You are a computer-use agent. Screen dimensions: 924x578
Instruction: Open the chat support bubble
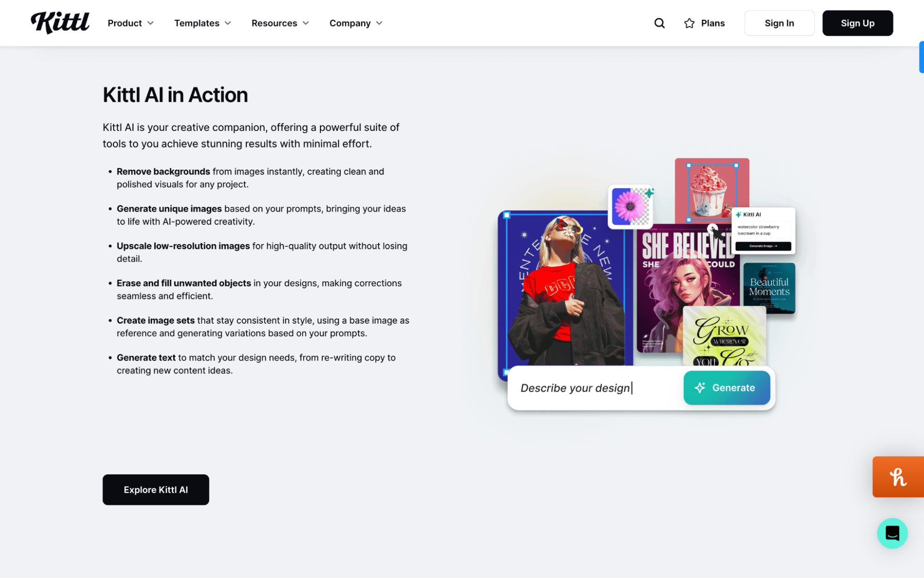892,533
